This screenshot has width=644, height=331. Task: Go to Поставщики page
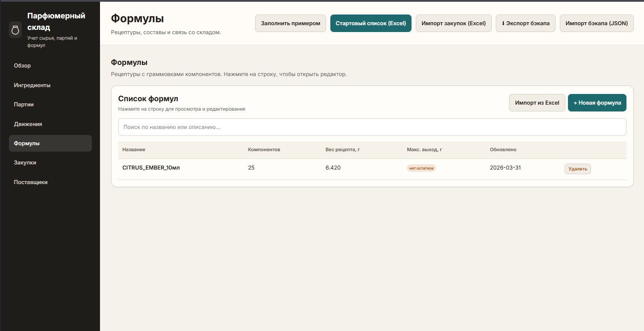coord(30,182)
